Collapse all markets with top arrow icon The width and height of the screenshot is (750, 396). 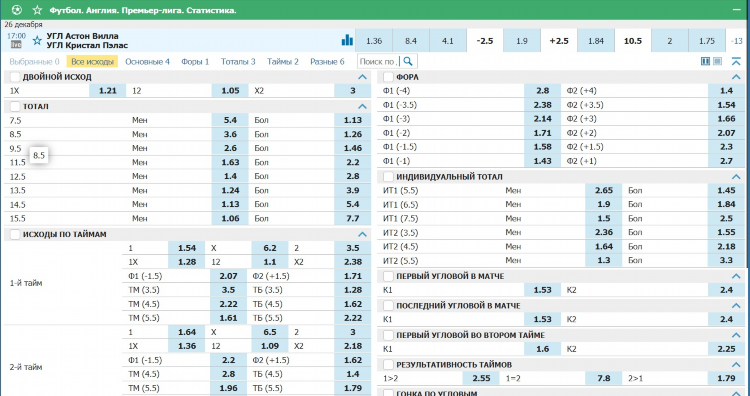736,61
